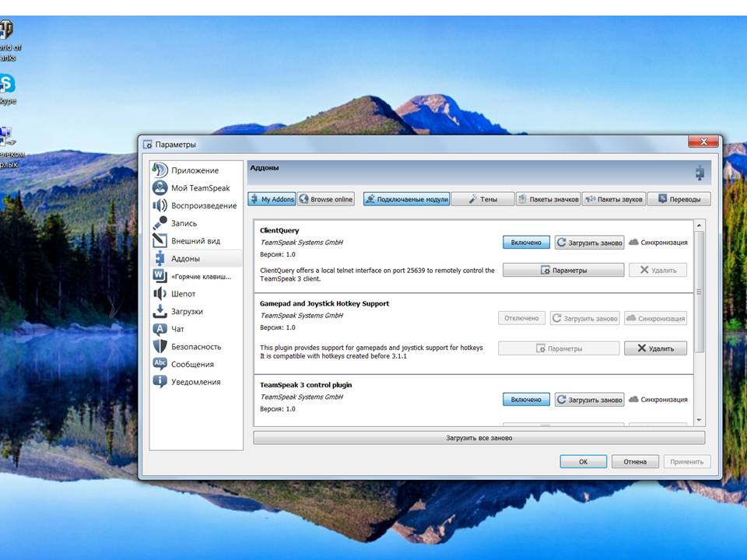Viewport: 747px width, 560px height.
Task: Click the Отмена button
Action: [635, 461]
